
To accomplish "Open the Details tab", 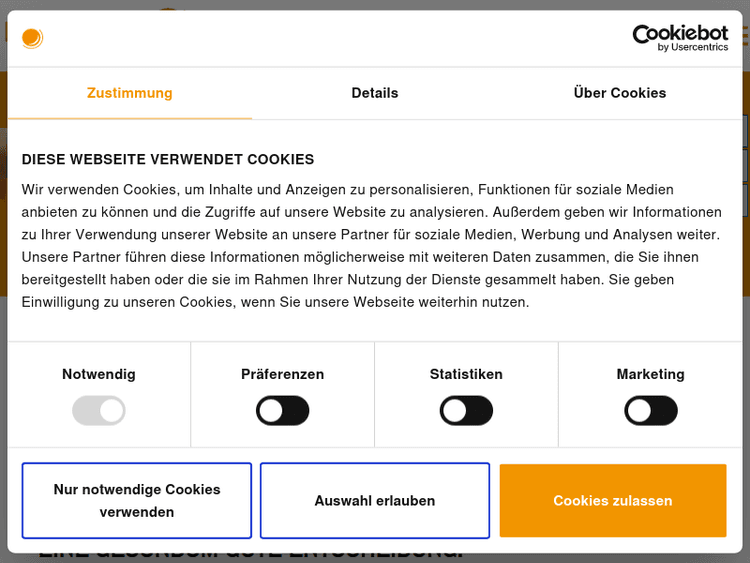I will tap(375, 93).
